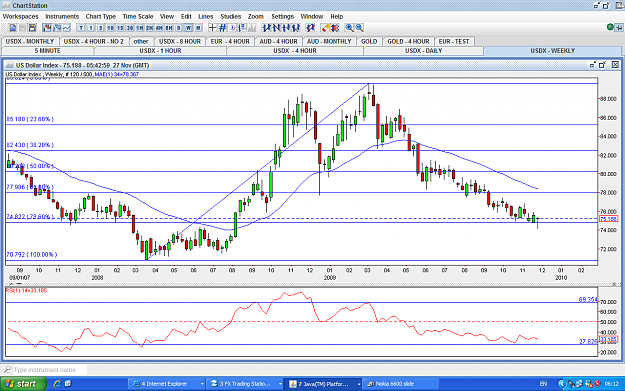Select the 1H time scale button
The height and width of the screenshot is (391, 625).
(140, 28)
